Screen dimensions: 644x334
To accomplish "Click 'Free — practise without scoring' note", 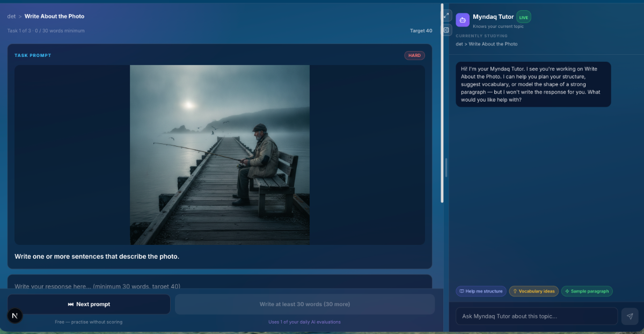I will pyautogui.click(x=89, y=322).
